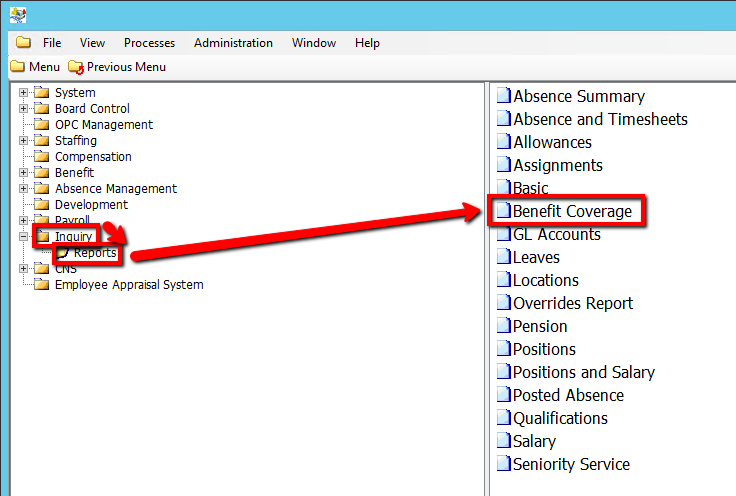736x496 pixels.
Task: Open the Seniority Service report
Action: click(571, 465)
